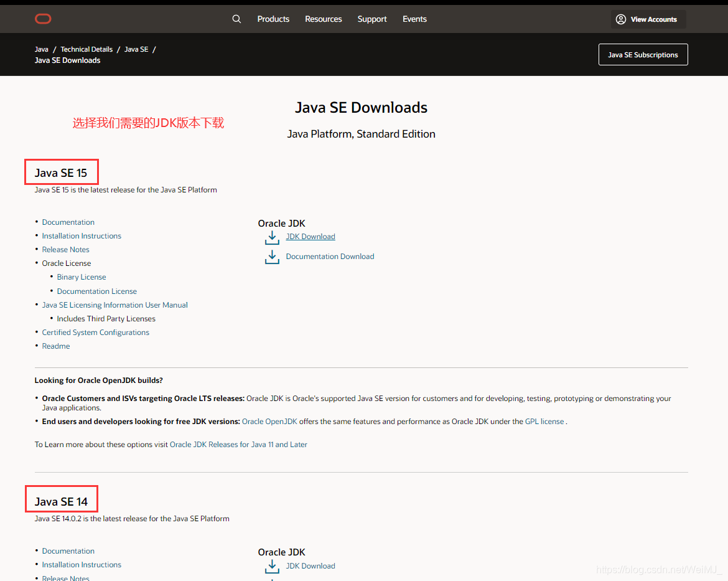The image size is (728, 581).
Task: Click 'Oracle JDK' heading under Java SE 14
Action: coord(282,552)
